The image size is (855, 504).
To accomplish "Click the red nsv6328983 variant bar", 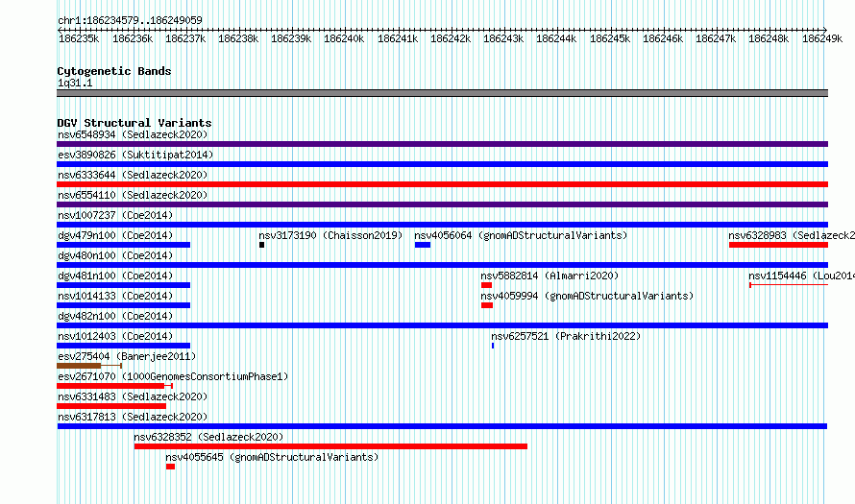I will coord(779,245).
